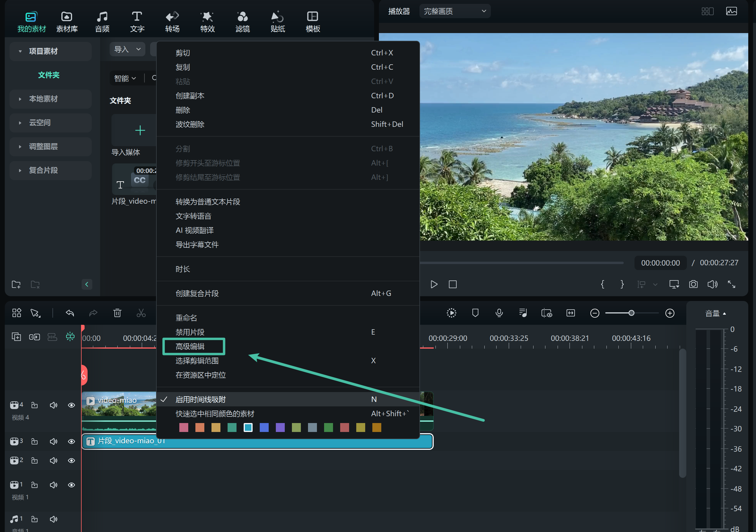Hide video track 3 with eye icon

coord(71,442)
